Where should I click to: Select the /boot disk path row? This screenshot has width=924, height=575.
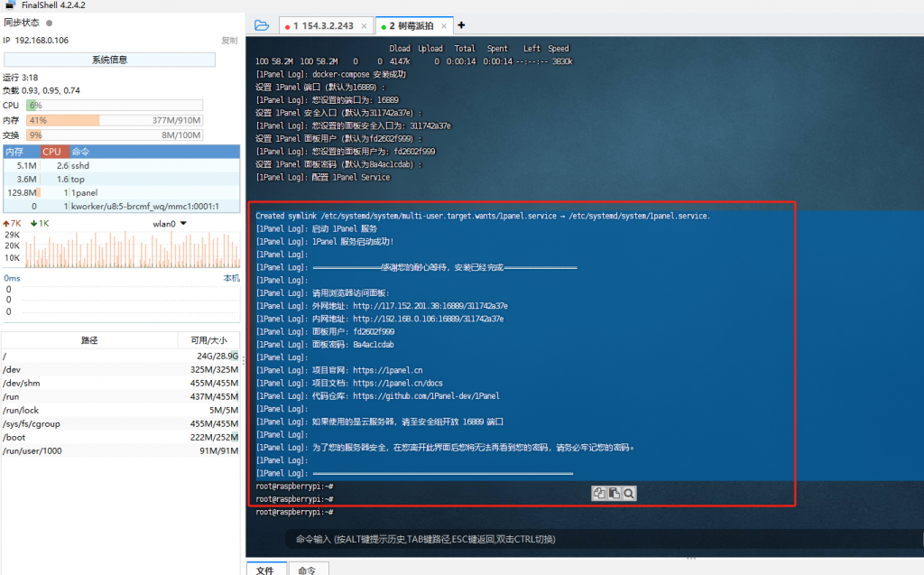tap(121, 438)
